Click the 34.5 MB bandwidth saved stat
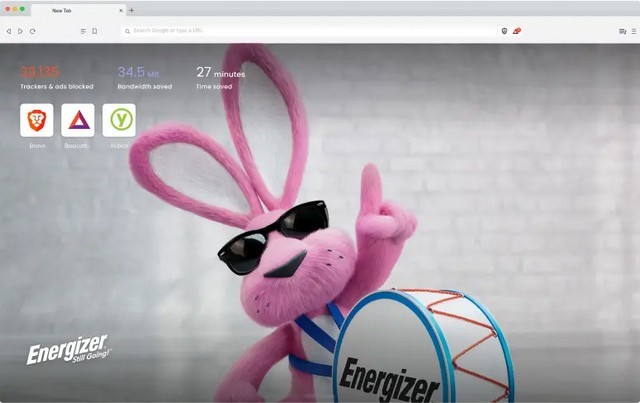 (144, 78)
